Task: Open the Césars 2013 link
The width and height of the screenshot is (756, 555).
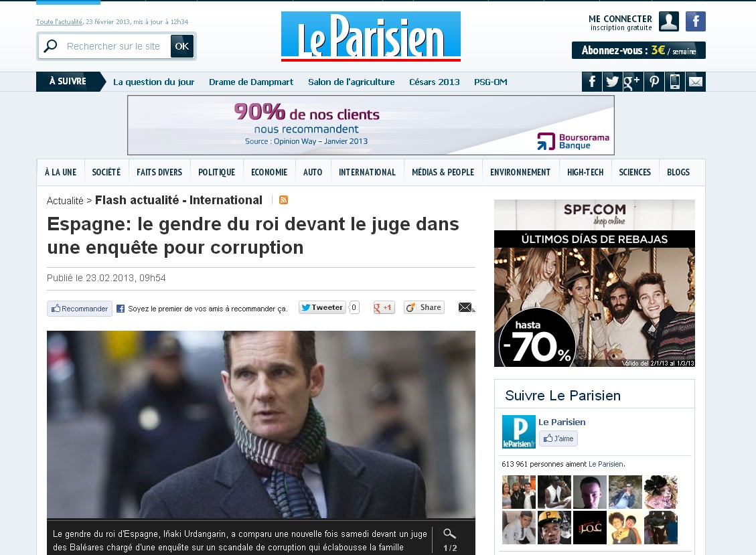Action: pyautogui.click(x=435, y=82)
